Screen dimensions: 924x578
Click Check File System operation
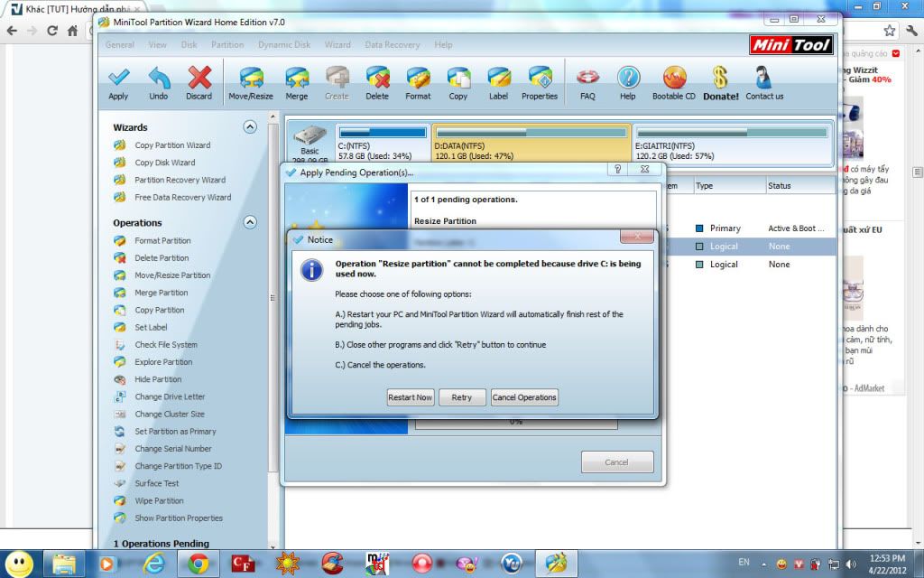click(166, 344)
